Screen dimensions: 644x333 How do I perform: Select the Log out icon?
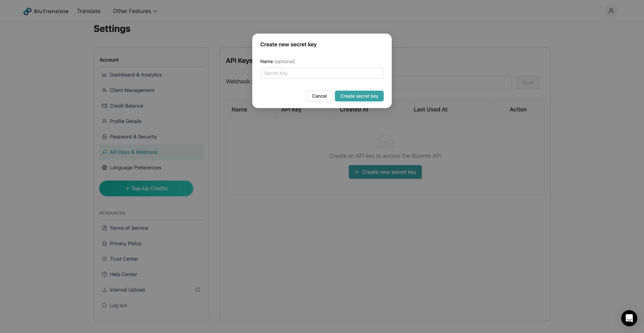coord(105,305)
